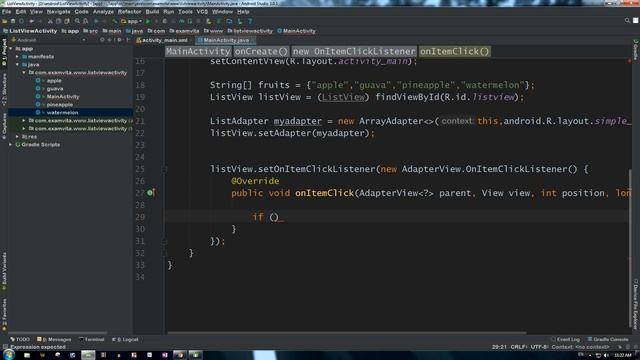Open the app run configuration dropdown

[132, 21]
